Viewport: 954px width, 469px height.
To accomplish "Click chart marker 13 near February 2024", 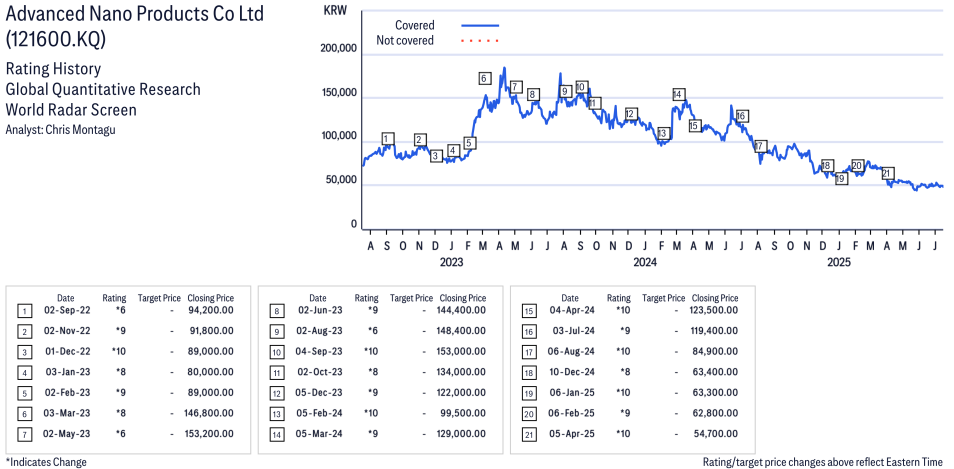I will click(x=663, y=133).
